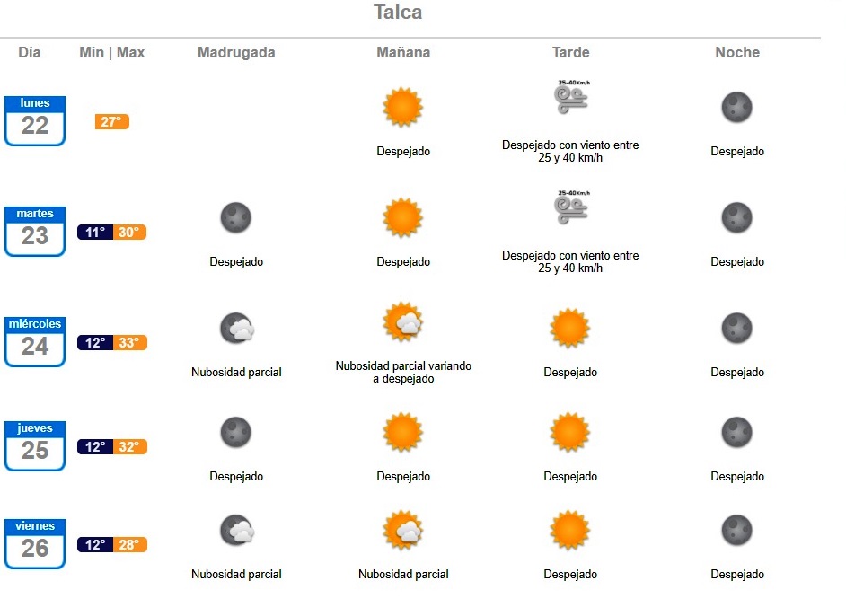Image resolution: width=846 pixels, height=616 pixels.
Task: Click Wednesday morning's sun-with-cloud icon
Action: [x=402, y=322]
